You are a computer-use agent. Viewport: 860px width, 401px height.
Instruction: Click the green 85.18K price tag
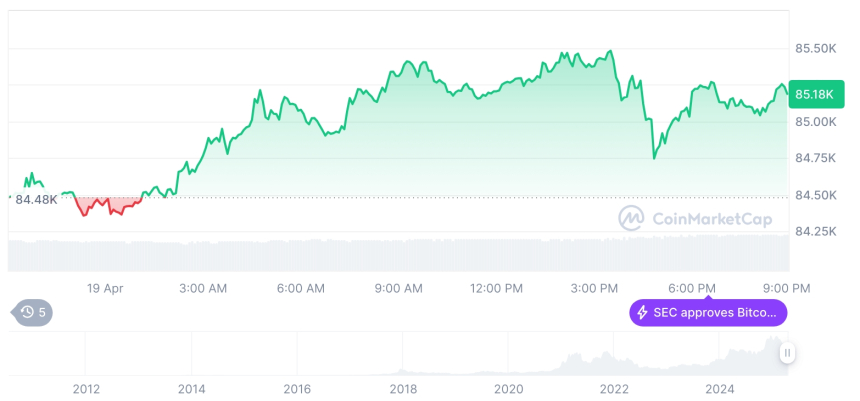coord(813,94)
